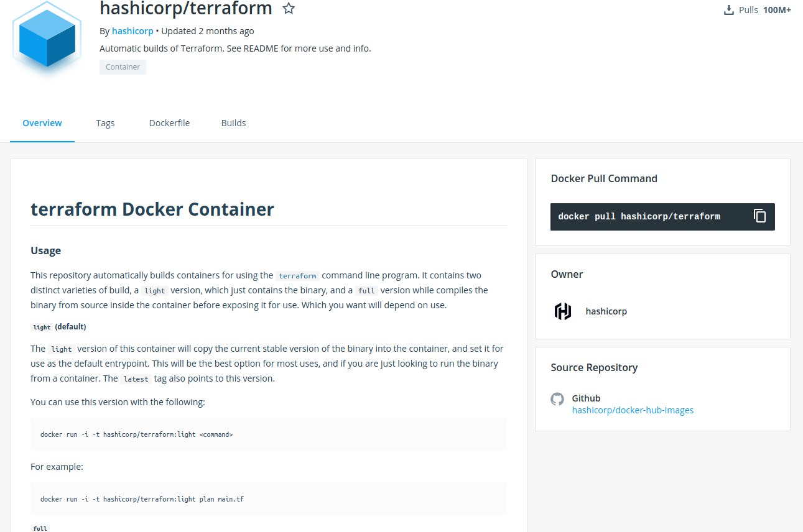Click the Container category chip

point(123,67)
